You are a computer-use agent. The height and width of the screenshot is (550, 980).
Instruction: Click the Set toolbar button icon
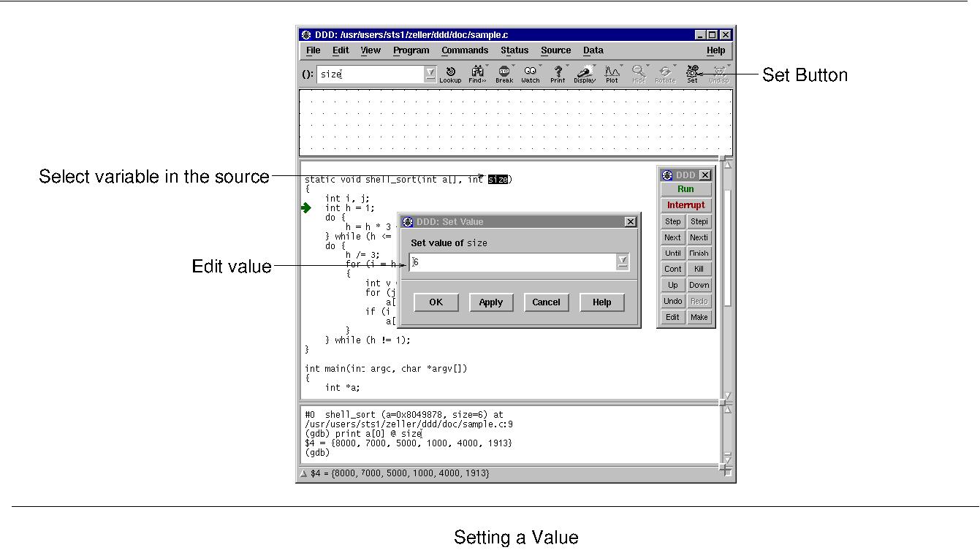[x=692, y=74]
